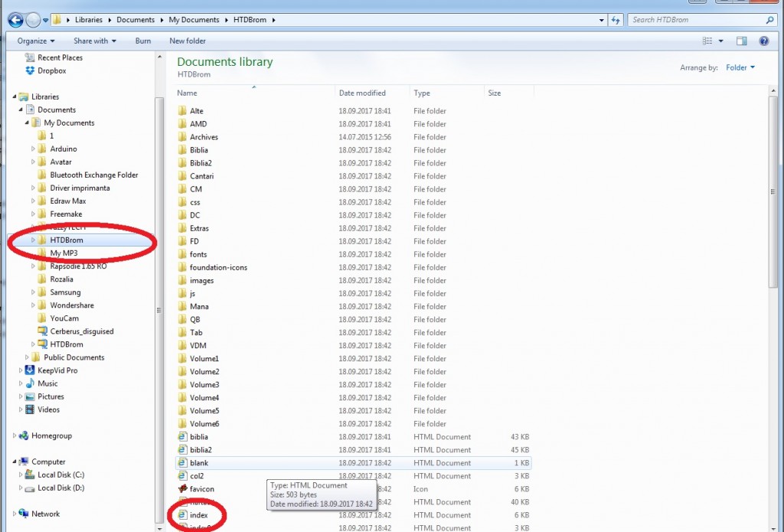Click navigation pane scroll up arrow
Image resolution: width=784 pixels, height=532 pixels.
(x=159, y=57)
